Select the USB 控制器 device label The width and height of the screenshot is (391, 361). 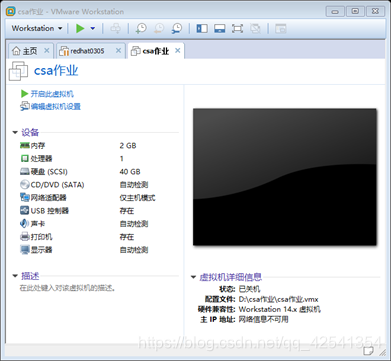(50, 211)
